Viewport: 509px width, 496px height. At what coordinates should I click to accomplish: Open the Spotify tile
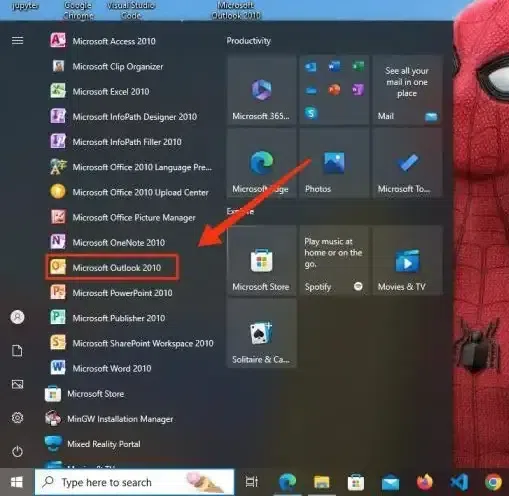(x=334, y=261)
